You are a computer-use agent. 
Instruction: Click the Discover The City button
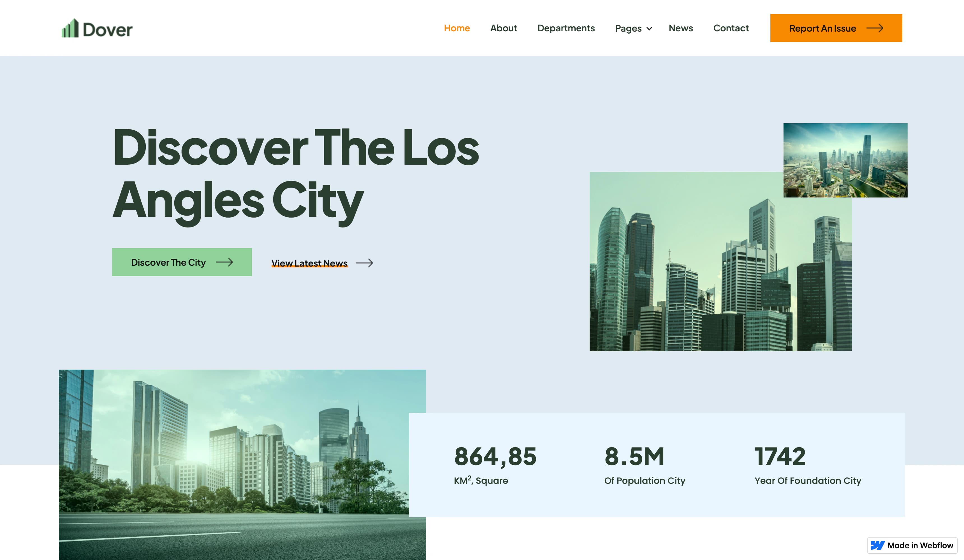coord(182,262)
